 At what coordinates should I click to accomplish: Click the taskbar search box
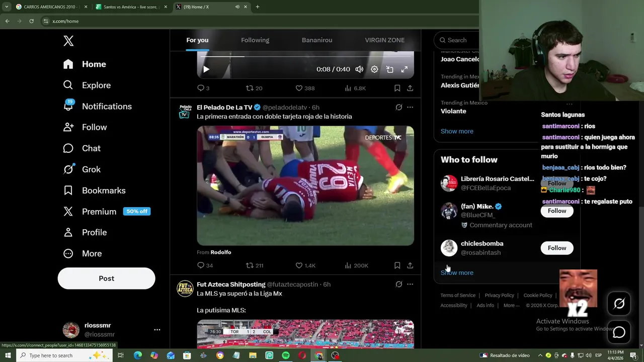coord(65,355)
